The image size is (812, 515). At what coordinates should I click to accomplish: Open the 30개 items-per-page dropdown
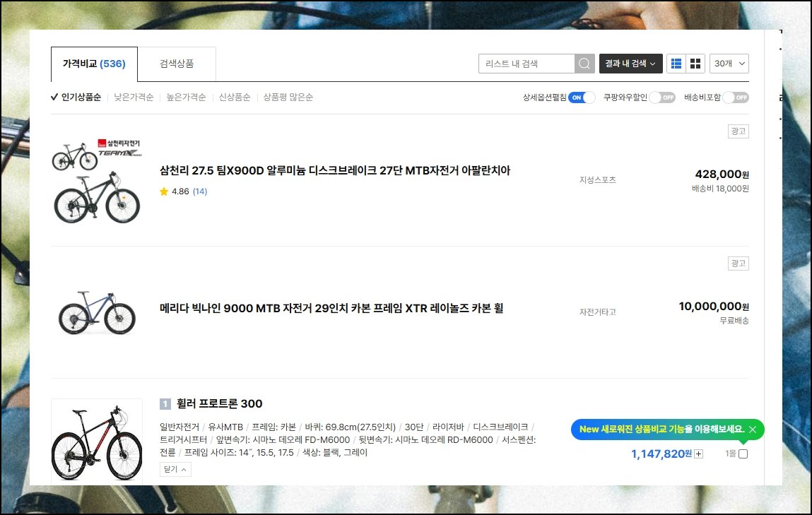tap(729, 64)
